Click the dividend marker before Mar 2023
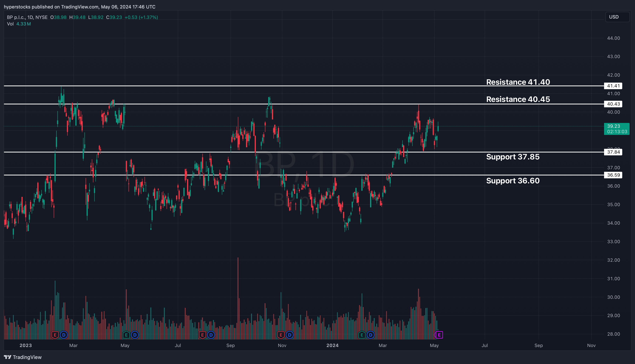 [x=64, y=335]
